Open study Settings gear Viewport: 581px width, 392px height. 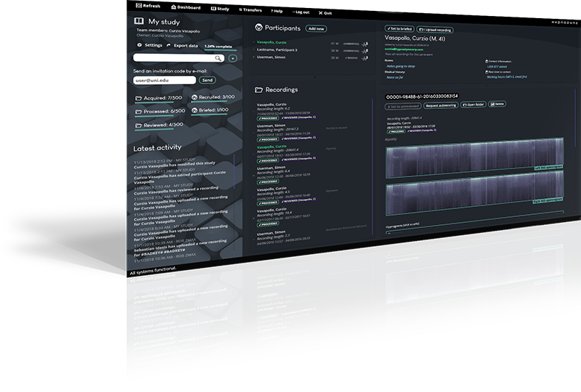pyautogui.click(x=138, y=45)
